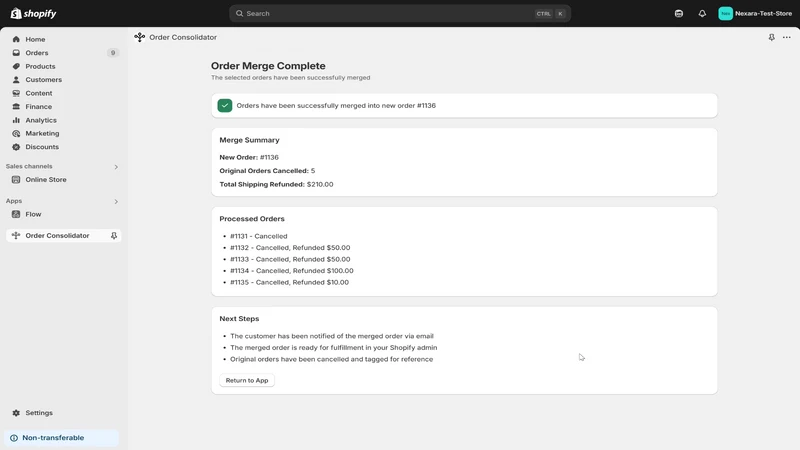Open the sidekick icon beside the bell
Viewport: 800px width, 450px height.
679,14
